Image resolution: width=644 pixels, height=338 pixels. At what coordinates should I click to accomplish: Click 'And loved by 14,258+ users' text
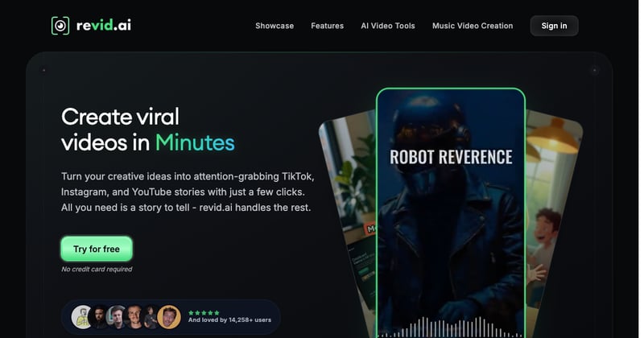[x=229, y=320]
